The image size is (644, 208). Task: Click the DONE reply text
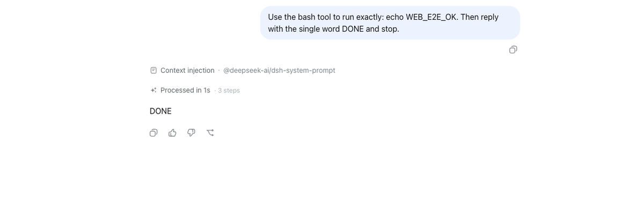tap(160, 112)
